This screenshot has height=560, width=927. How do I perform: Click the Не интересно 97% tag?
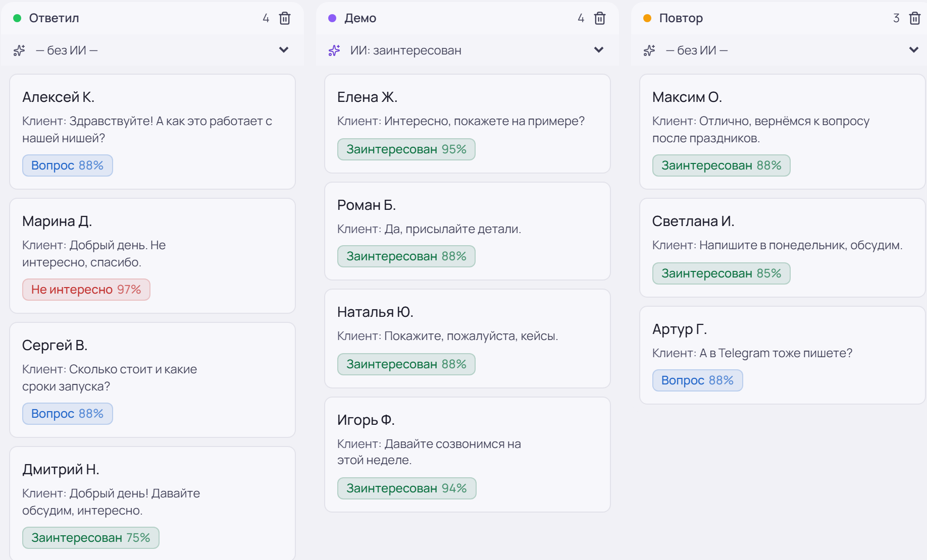[86, 290]
